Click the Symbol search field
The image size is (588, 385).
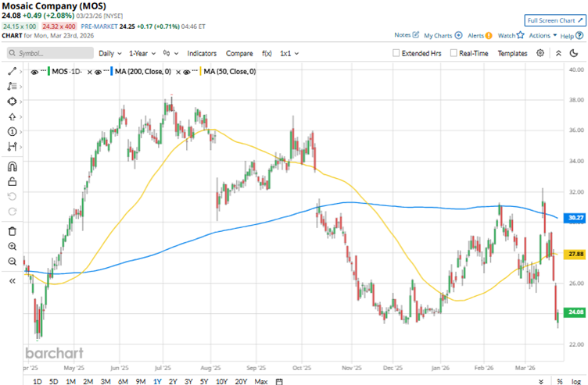[x=51, y=53]
